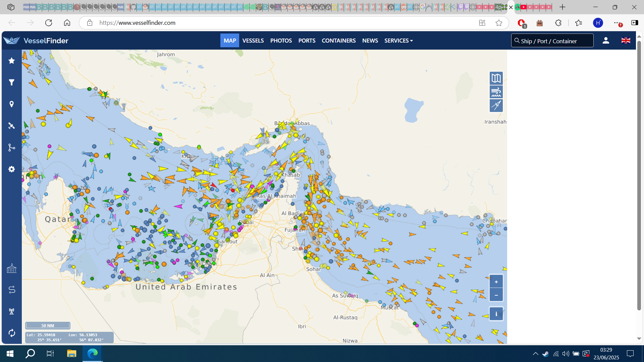Viewport: 644px width, 362px height.
Task: Open the browser Extensions puzzle icon
Action: point(558,23)
